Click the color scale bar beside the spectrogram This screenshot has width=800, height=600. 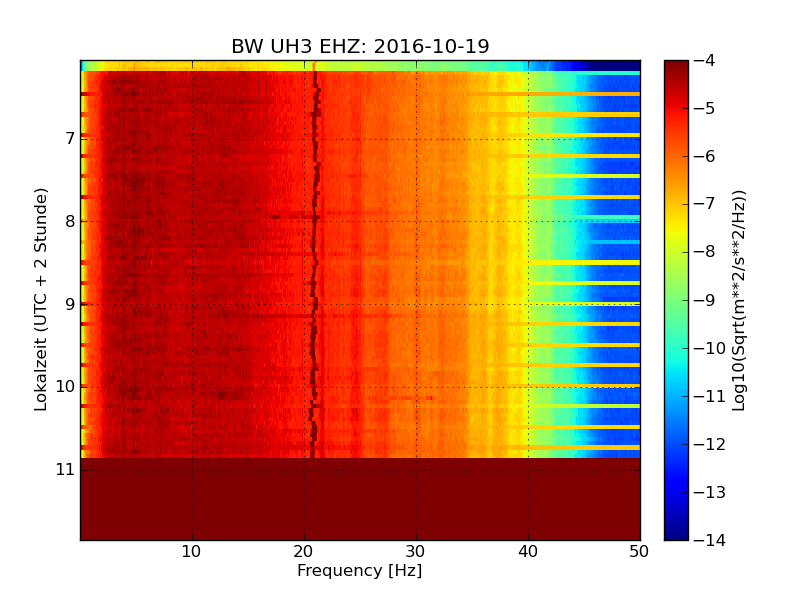click(677, 300)
